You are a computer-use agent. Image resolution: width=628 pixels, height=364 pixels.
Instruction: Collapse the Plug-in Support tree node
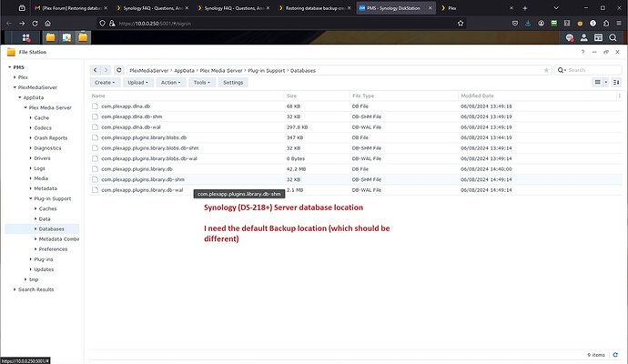[x=30, y=198]
